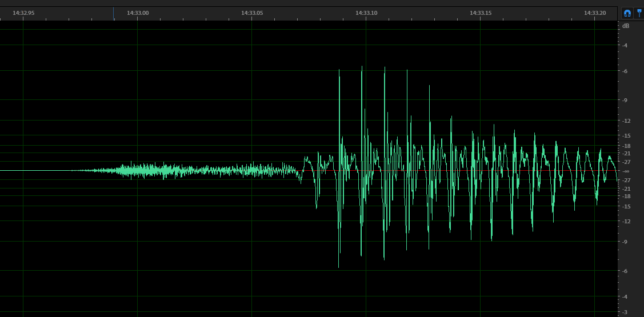
Task: Click the 14:33.00 mark on the time ruler
Action: click(138, 13)
